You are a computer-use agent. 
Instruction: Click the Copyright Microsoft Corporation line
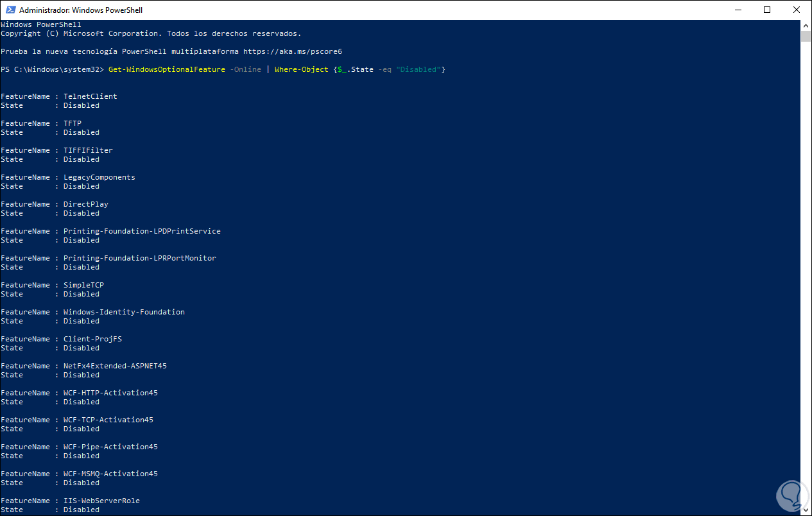pos(151,33)
